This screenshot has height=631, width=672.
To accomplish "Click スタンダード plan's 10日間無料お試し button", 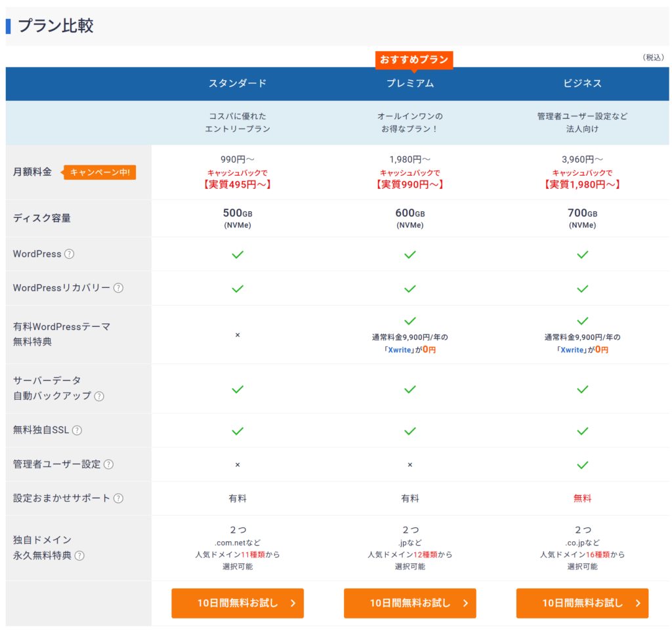I will tap(238, 603).
